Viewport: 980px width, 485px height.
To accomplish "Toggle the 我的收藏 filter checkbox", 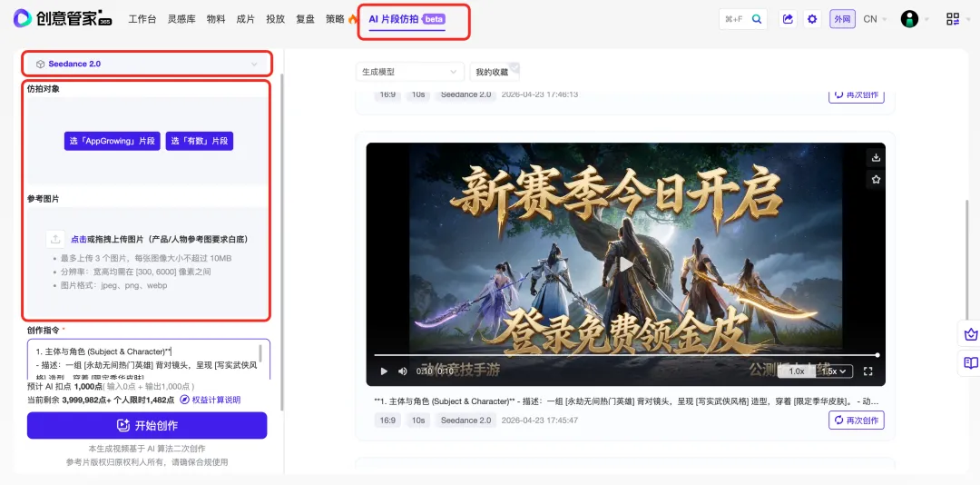I will (x=514, y=67).
